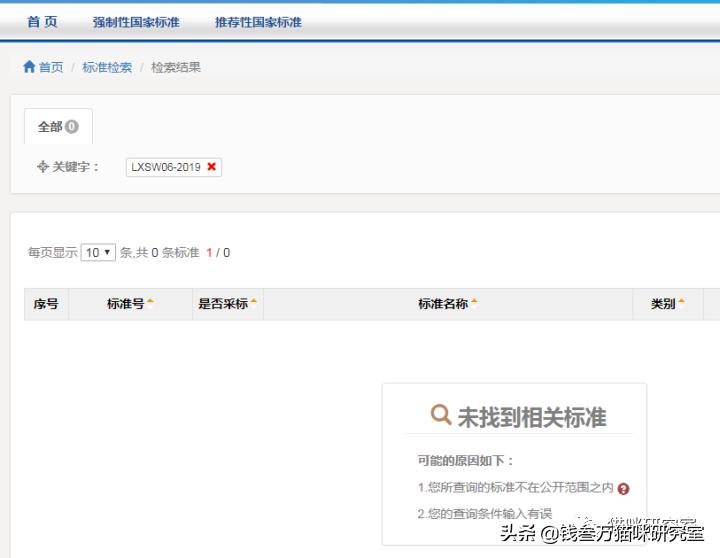Viewport: 720px width, 558px height.
Task: Remove keyword LXSW06-2019 with red X
Action: [211, 167]
